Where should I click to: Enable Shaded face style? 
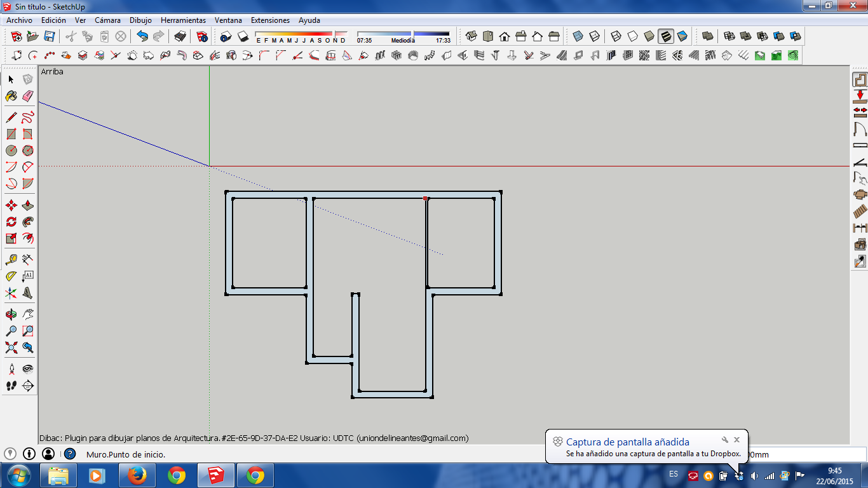coord(649,36)
